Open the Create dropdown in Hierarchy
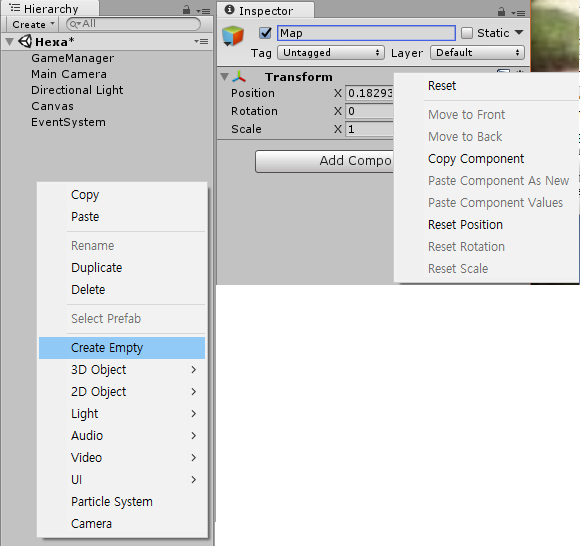Screen dimensions: 580x546 pos(33,24)
